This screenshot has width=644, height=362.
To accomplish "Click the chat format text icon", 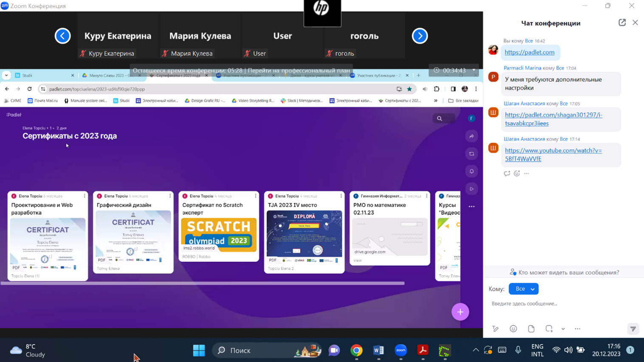I will pos(495,329).
